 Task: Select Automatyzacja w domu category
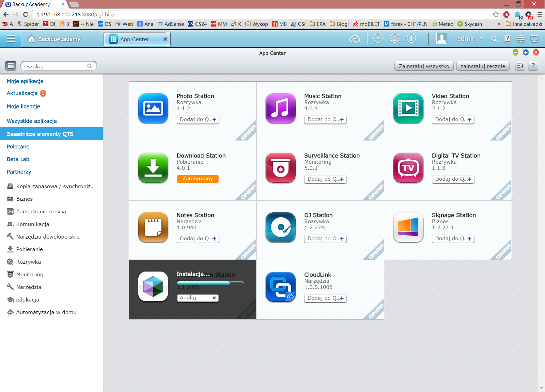pos(42,312)
